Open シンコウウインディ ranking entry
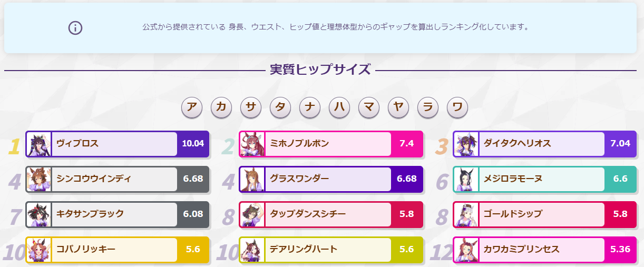Viewport: 644px width, 267px height. 118,179
